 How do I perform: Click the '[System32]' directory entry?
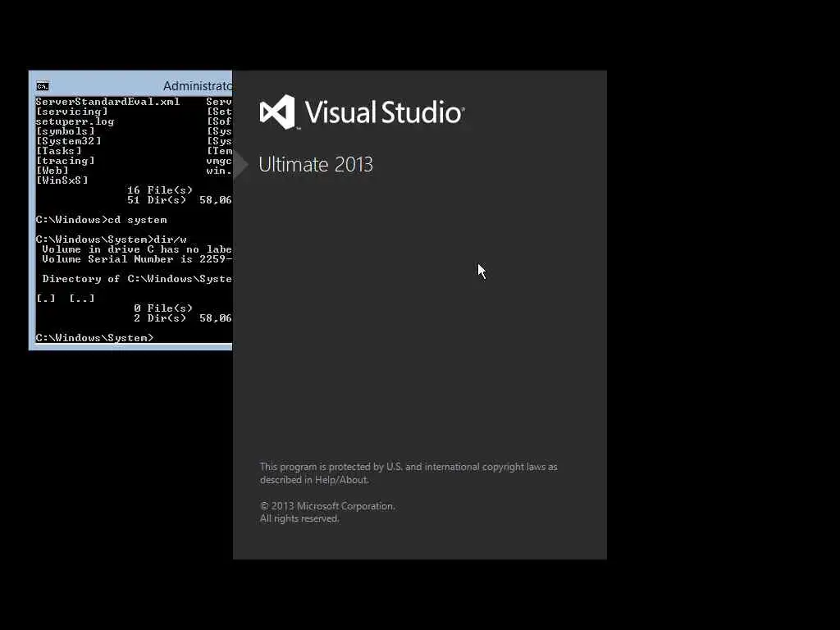(69, 141)
